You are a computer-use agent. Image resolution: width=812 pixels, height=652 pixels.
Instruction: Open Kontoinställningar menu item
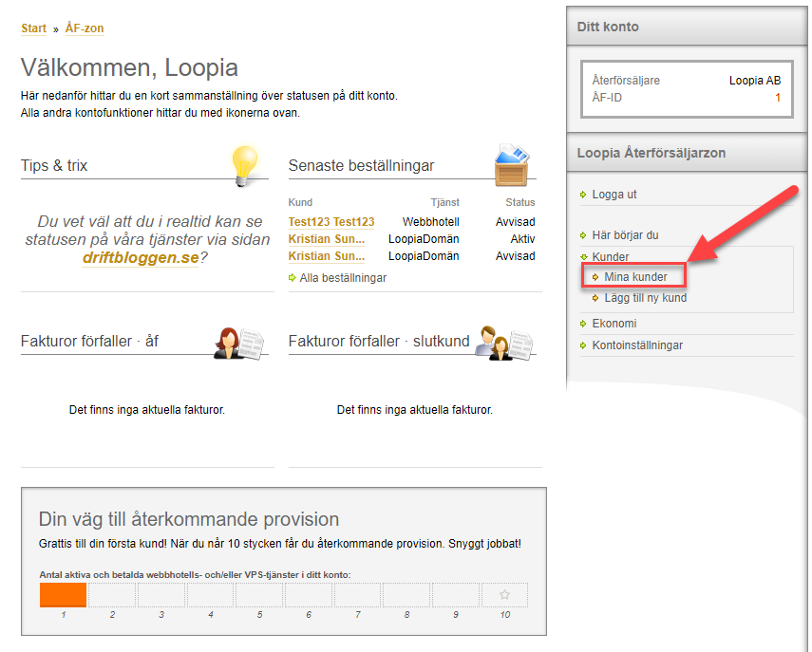[637, 345]
